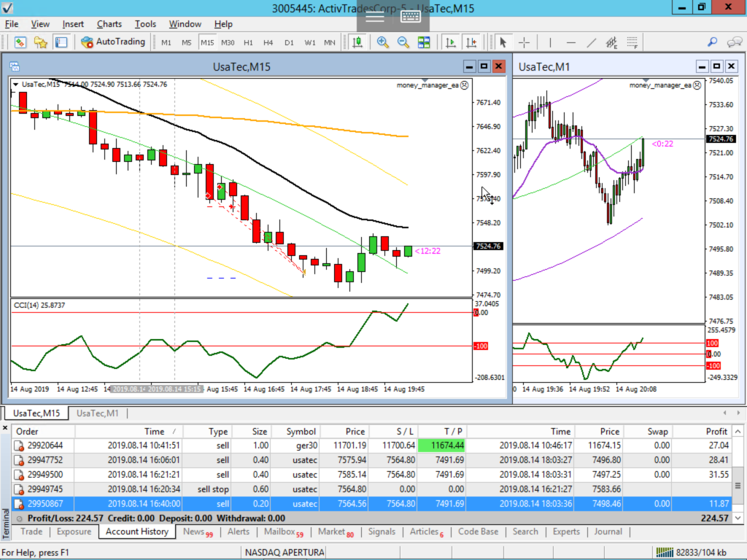
Task: Switch to the H1 timeframe
Action: (248, 42)
